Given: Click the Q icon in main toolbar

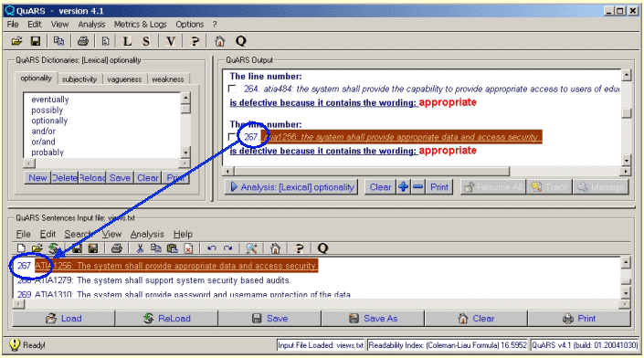Looking at the screenshot, I should pyautogui.click(x=241, y=41).
